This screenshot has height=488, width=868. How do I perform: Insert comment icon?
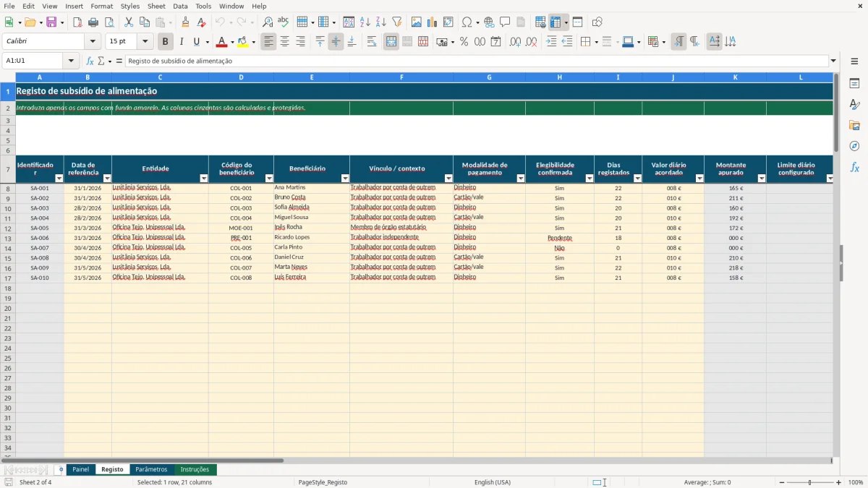click(505, 22)
